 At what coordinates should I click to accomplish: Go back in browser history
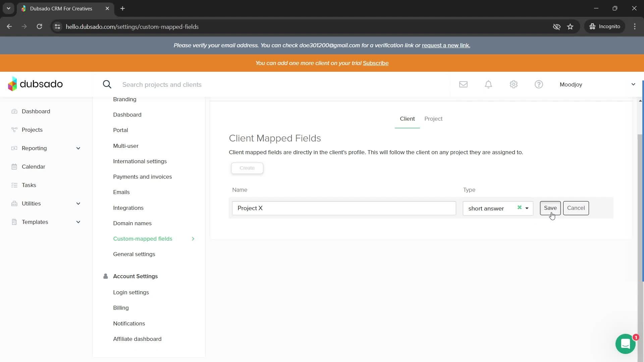coord(9,26)
